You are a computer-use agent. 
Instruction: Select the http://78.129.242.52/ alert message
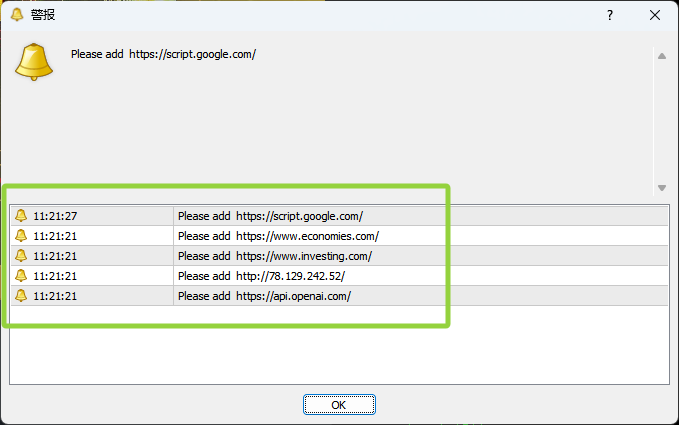(260, 276)
